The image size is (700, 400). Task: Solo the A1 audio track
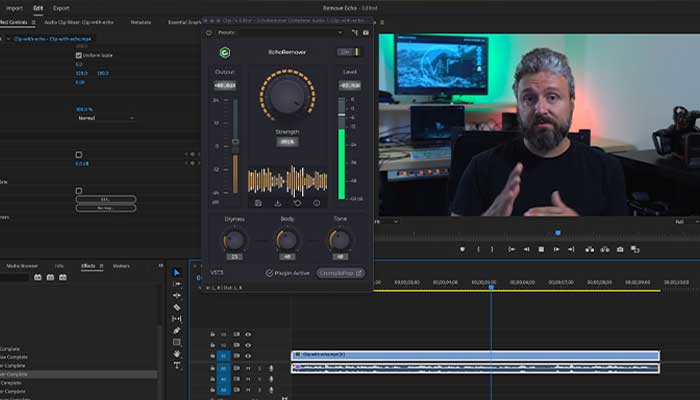coord(259,368)
